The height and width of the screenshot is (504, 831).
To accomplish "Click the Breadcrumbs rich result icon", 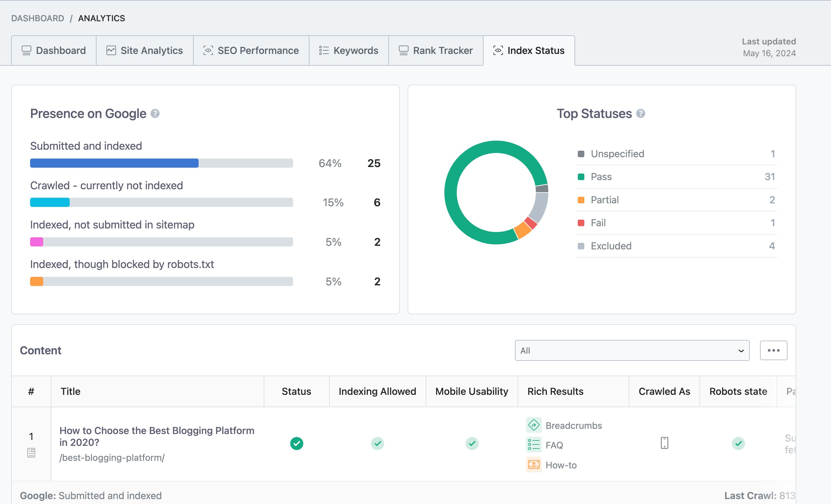I will coord(534,425).
